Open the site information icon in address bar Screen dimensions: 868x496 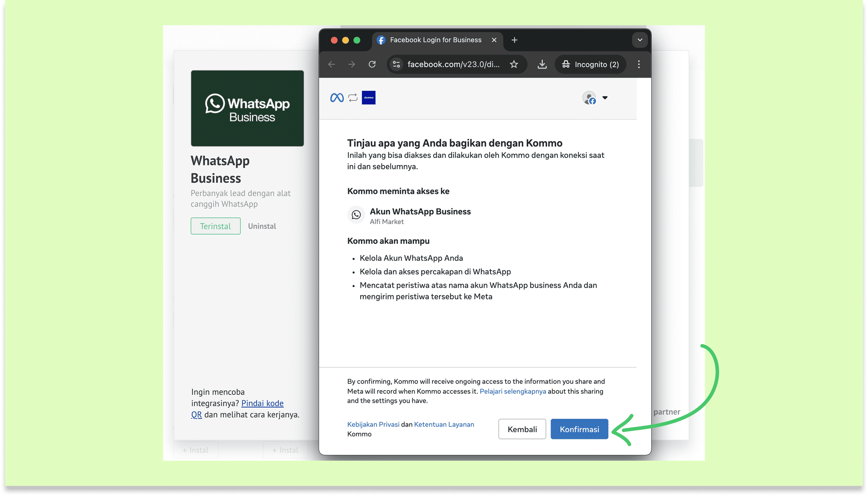point(396,64)
